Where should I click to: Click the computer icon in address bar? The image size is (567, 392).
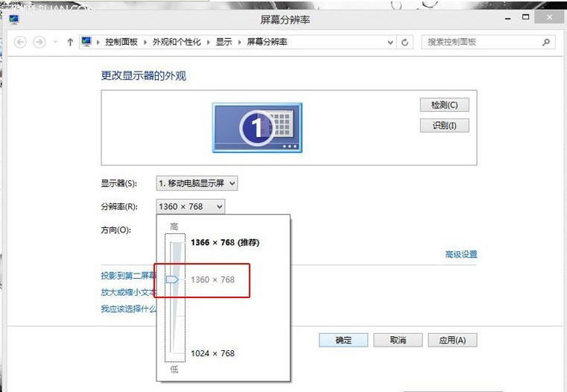tap(86, 42)
